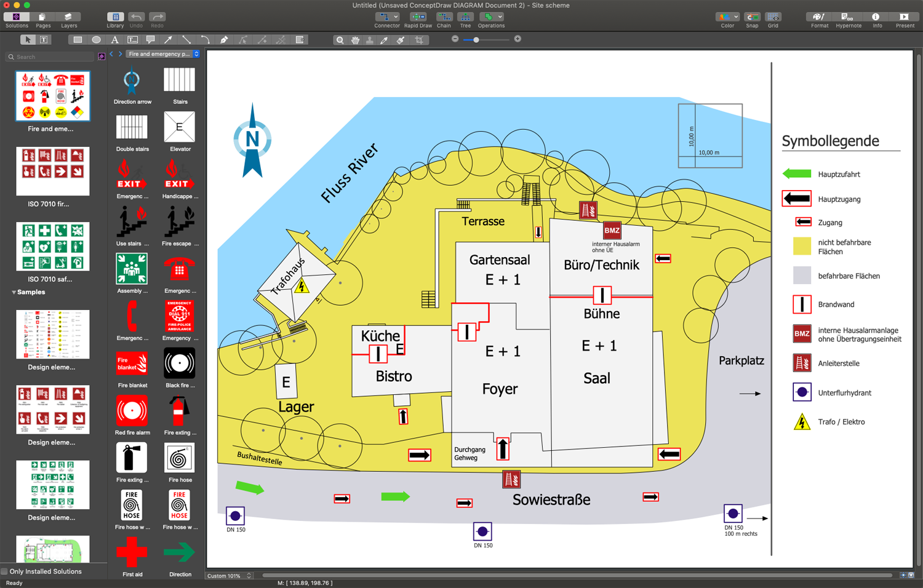Toggle Only Installed Solutions checkbox
Screen dimensions: 923x588
[x=5, y=571]
